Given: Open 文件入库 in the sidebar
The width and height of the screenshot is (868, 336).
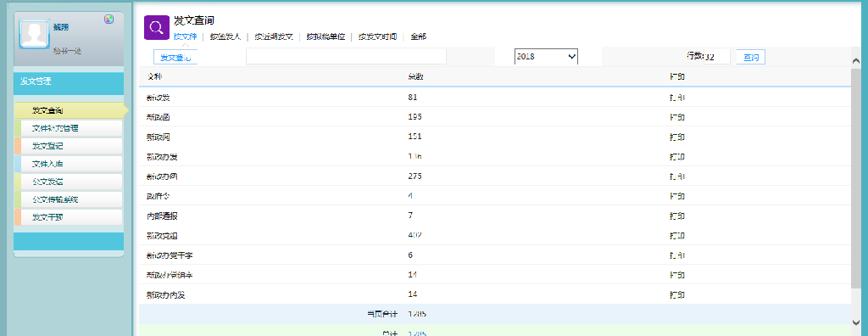Looking at the screenshot, I should point(69,164).
